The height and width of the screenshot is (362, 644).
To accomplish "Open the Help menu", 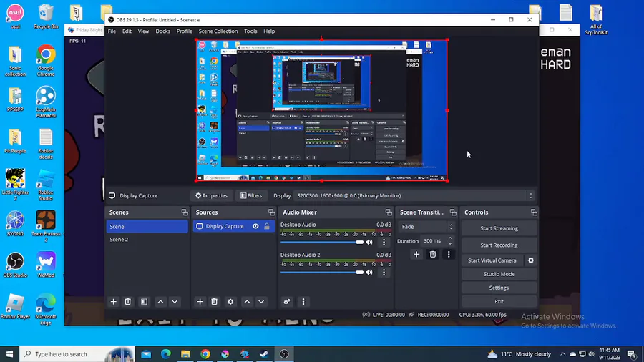I will [269, 31].
